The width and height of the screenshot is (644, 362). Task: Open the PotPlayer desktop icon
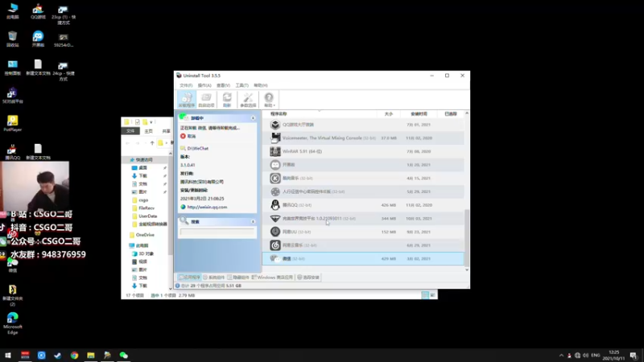pyautogui.click(x=12, y=123)
